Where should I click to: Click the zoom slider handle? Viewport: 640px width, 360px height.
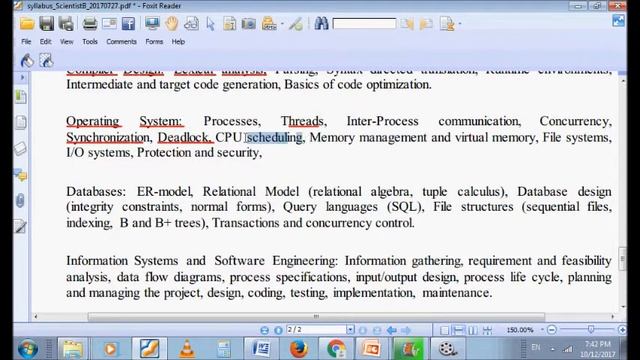pyautogui.click(x=591, y=329)
